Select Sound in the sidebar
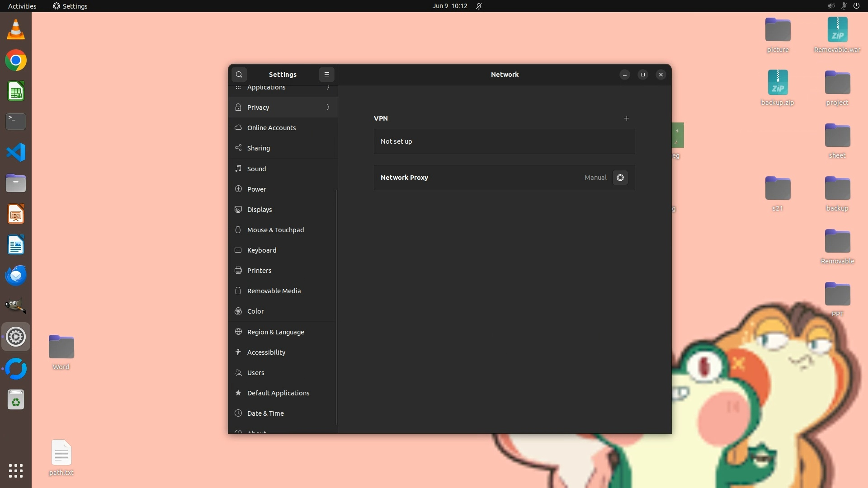Screen dimensions: 868x488 tap(256, 169)
